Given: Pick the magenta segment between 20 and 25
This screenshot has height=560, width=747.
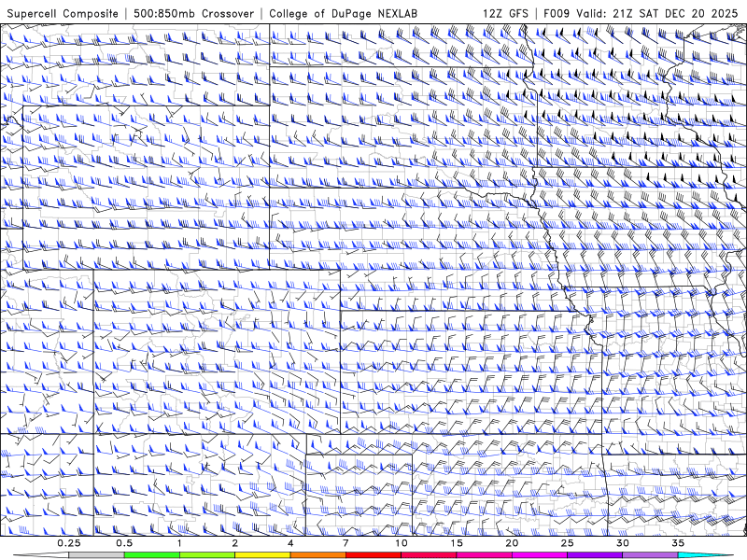Looking at the screenshot, I should [540, 555].
